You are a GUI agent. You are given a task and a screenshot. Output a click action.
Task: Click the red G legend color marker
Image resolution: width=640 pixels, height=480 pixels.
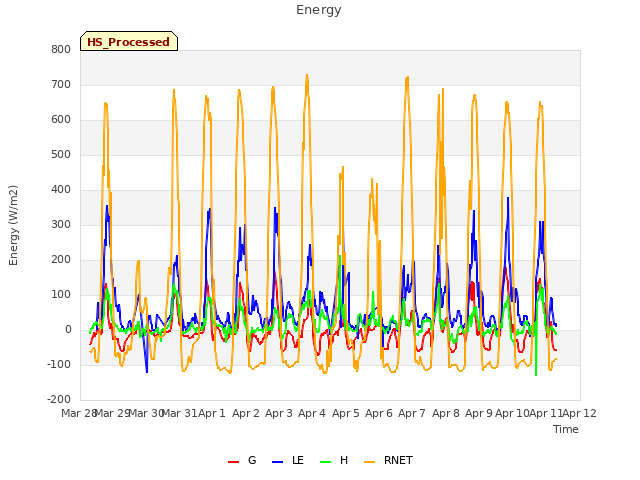click(233, 462)
